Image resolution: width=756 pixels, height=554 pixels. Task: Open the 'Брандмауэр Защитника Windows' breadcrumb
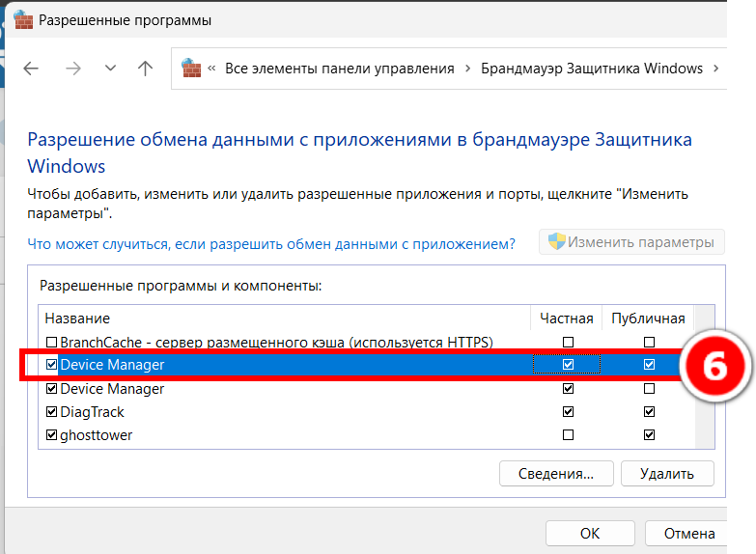point(592,69)
